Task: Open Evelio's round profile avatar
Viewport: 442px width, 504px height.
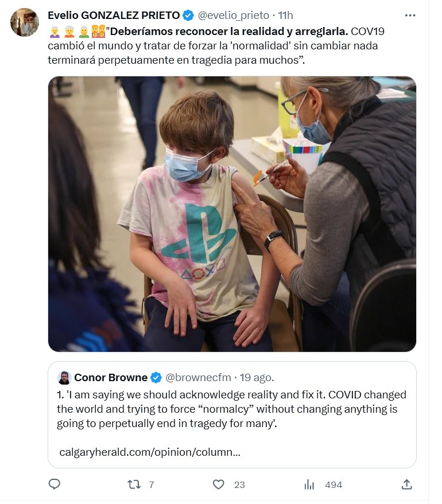Action: (x=25, y=22)
